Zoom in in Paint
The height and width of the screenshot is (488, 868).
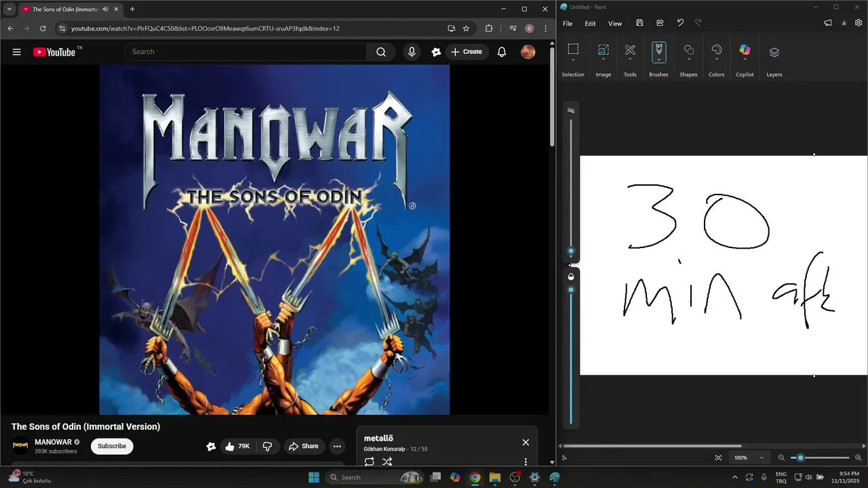pos(859,457)
